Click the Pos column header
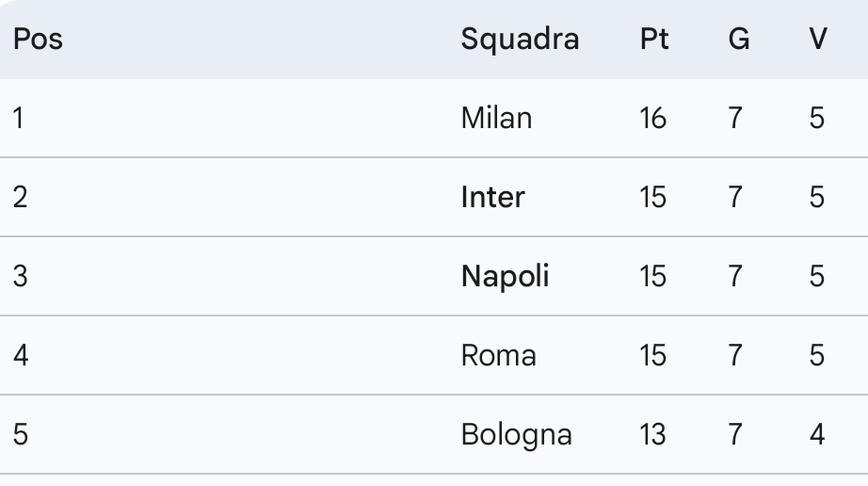 (x=38, y=40)
